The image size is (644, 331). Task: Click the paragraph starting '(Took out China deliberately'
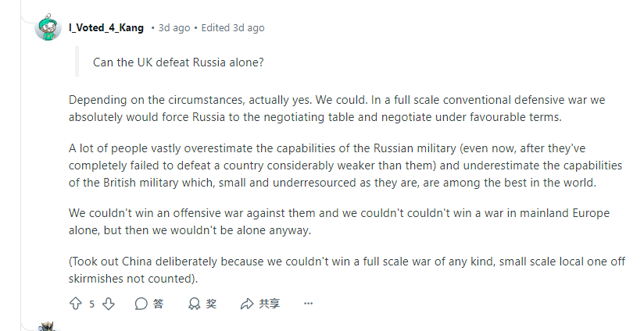point(347,270)
